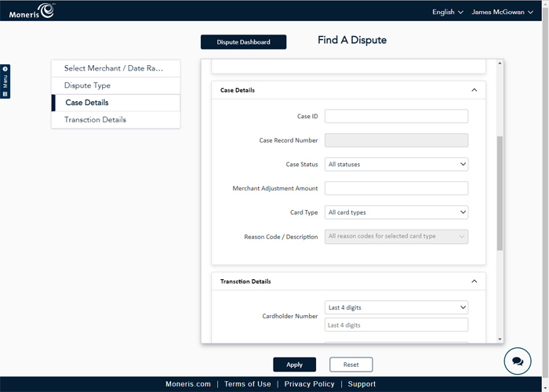Open the Case Status dropdown

pos(396,165)
